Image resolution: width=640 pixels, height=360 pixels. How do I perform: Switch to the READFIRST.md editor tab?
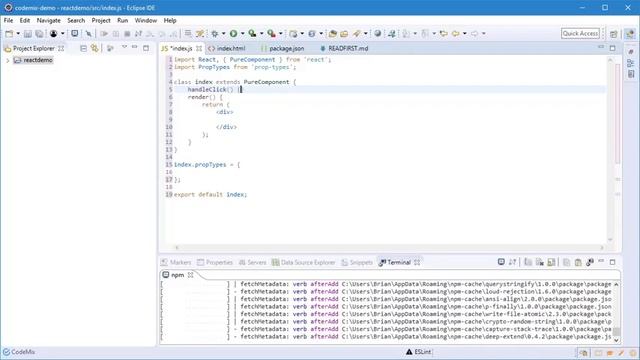coord(344,48)
